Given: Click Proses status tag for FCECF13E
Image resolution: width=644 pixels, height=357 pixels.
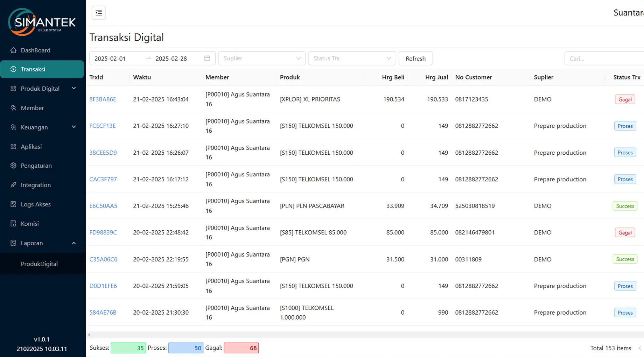Looking at the screenshot, I should 625,126.
